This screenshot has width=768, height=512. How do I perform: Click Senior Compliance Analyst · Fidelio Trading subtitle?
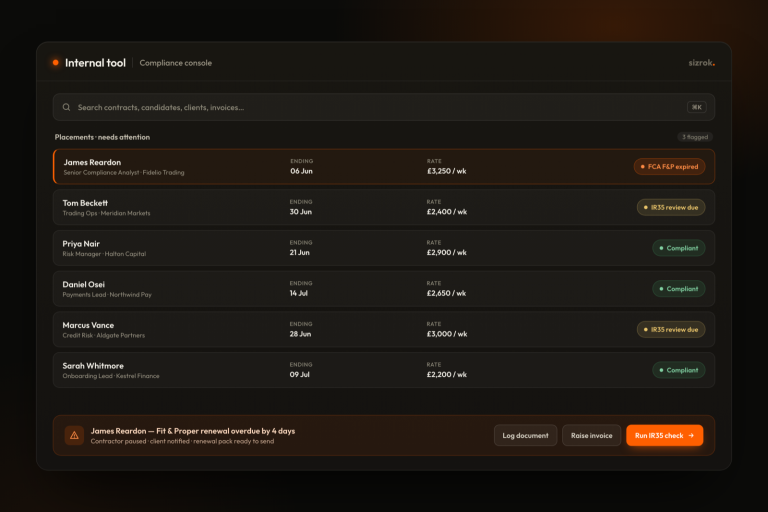[x=124, y=172]
